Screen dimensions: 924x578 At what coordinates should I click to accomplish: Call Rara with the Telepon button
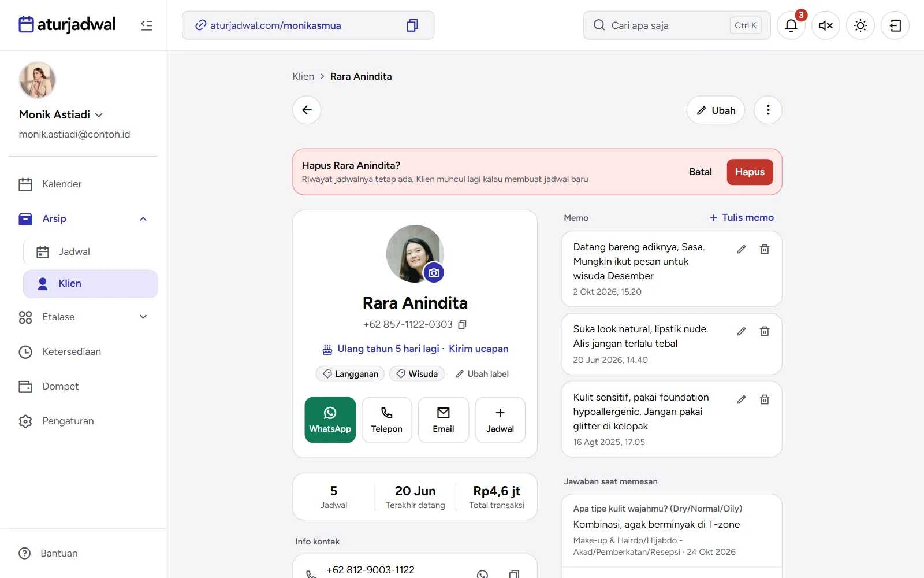pyautogui.click(x=387, y=420)
